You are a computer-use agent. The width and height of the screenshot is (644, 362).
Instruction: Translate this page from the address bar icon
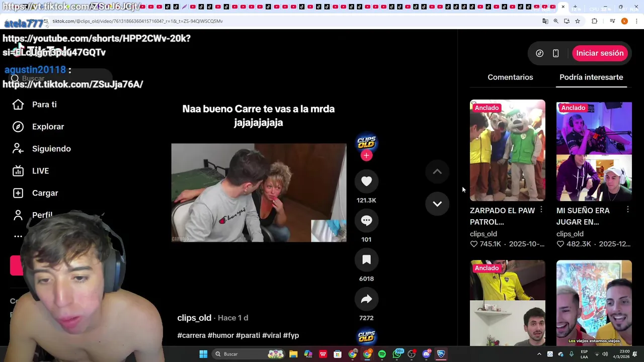tap(545, 21)
